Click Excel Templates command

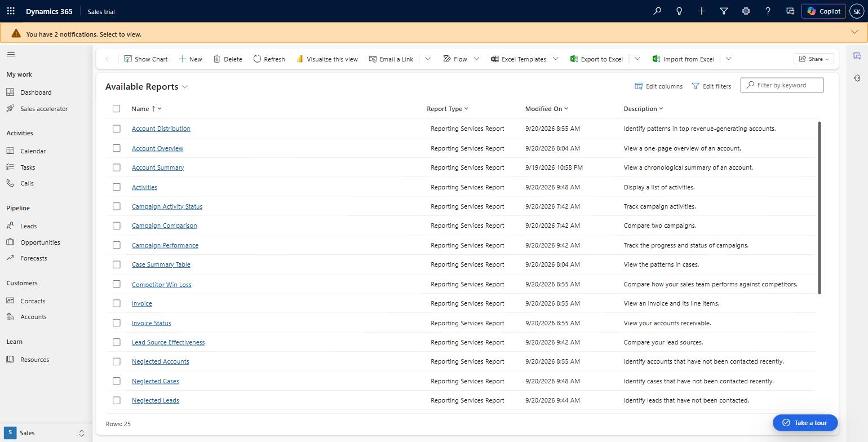[x=518, y=59]
